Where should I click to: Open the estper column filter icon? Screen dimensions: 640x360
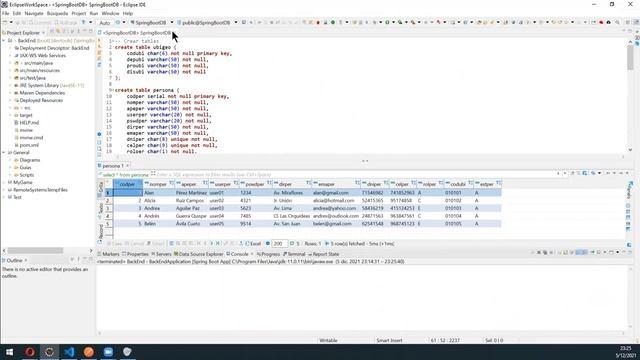(498, 183)
